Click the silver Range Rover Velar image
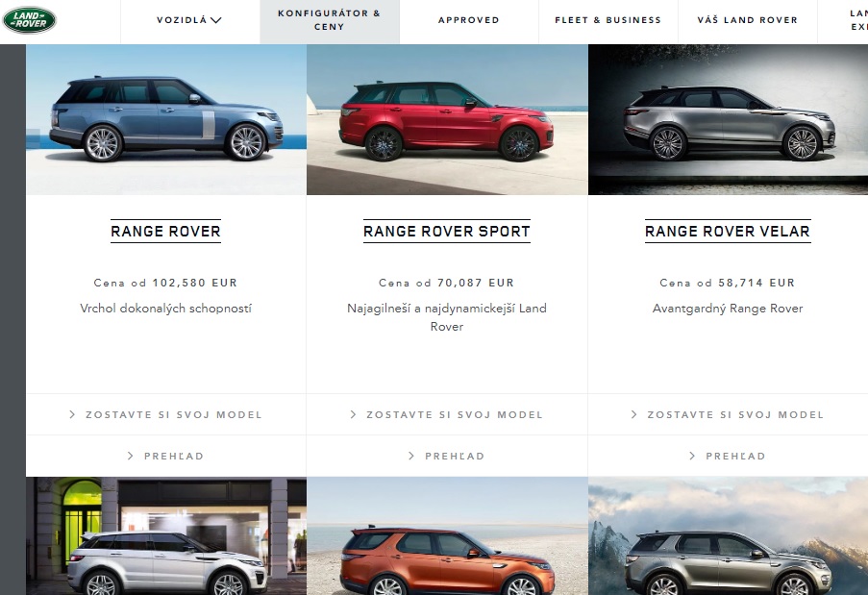The image size is (868, 595). (728, 119)
